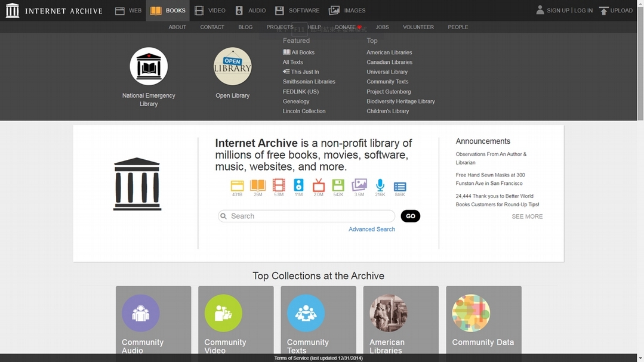The image size is (644, 362).
Task: Open the People menu item
Action: click(x=458, y=27)
